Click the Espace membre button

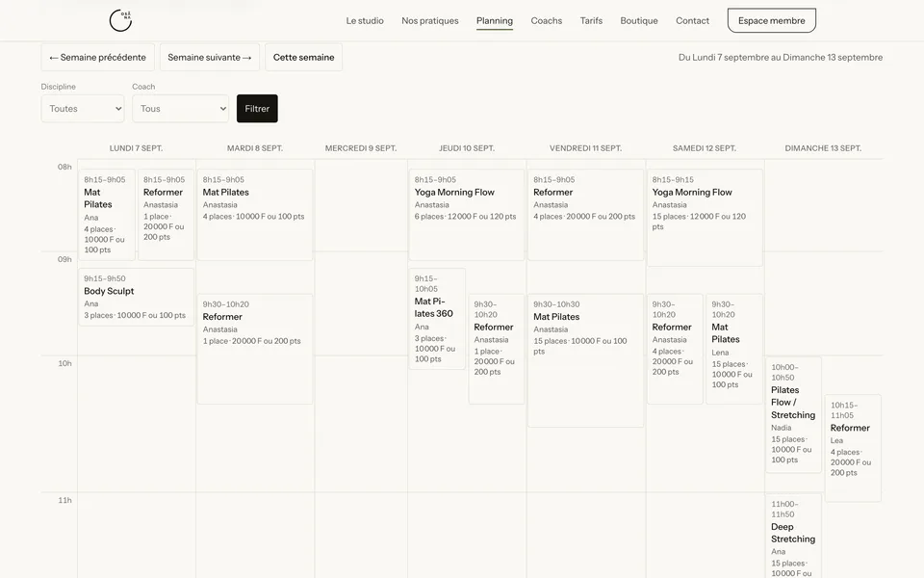(x=771, y=20)
